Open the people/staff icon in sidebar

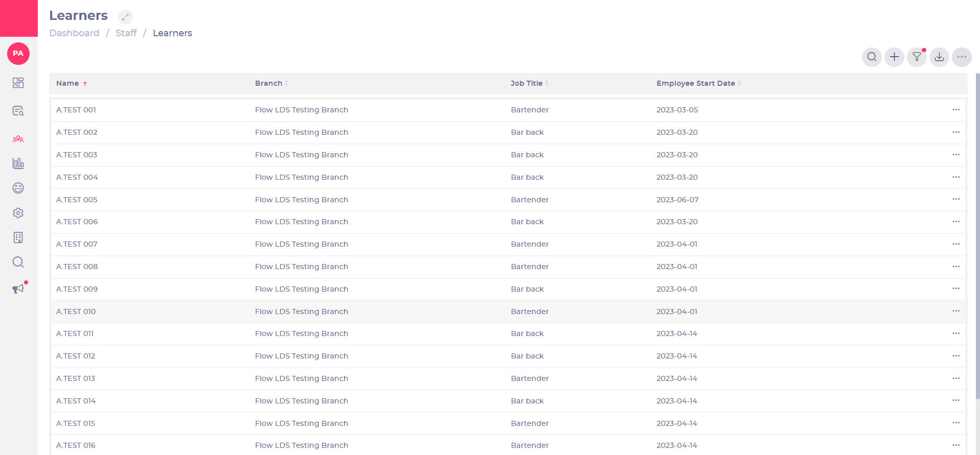coord(18,139)
